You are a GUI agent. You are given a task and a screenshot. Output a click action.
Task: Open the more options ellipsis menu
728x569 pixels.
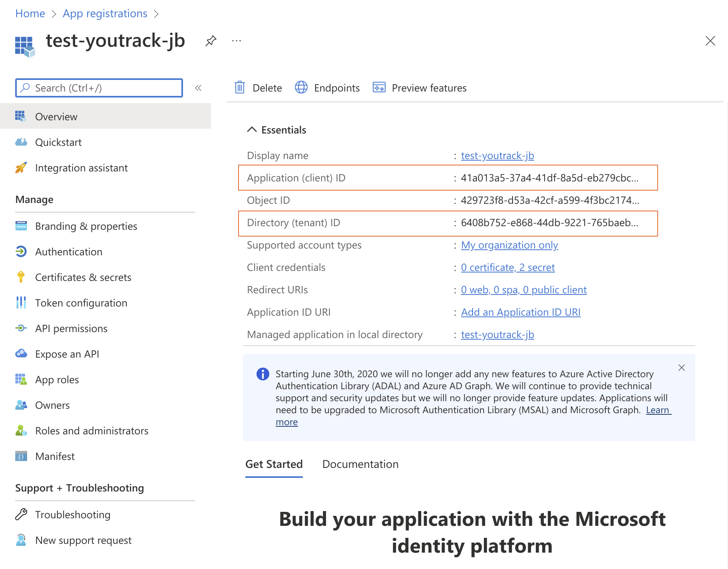point(236,40)
